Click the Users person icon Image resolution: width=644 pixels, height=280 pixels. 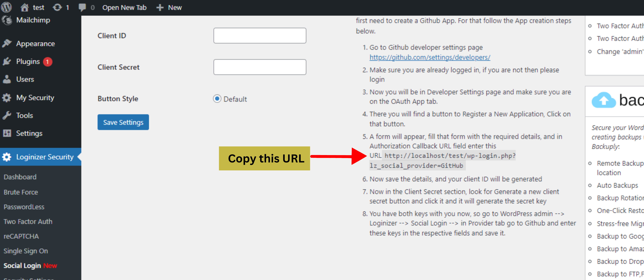coord(7,79)
